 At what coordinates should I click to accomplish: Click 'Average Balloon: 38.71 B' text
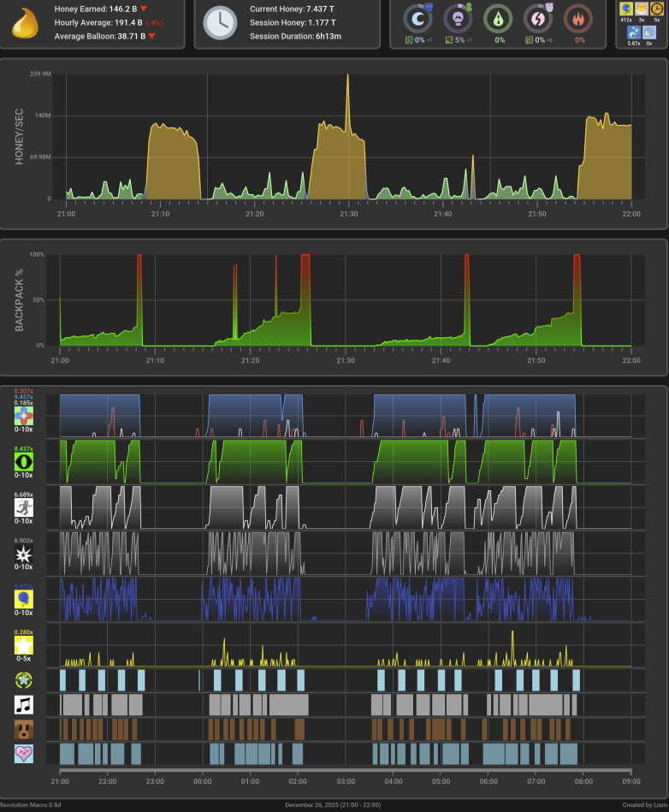click(99, 36)
